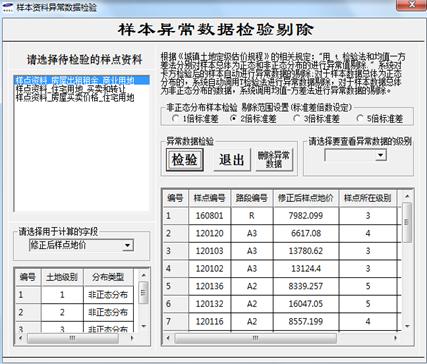Image resolution: width=427 pixels, height=364 pixels.
Task: Click the 删除异常数据 button
Action: point(274,160)
